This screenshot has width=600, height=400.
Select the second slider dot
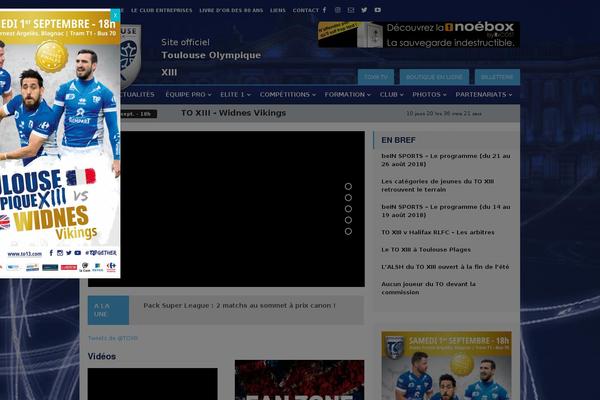click(348, 198)
